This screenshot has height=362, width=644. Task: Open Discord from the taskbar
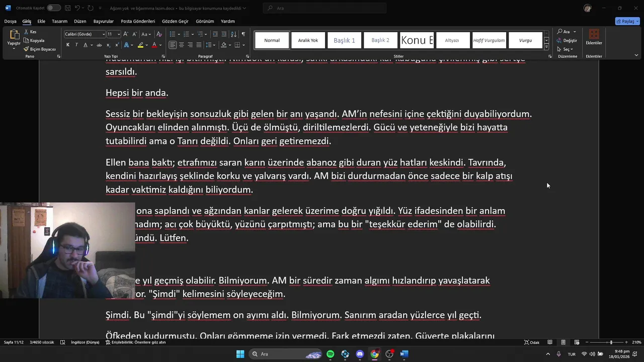360,354
